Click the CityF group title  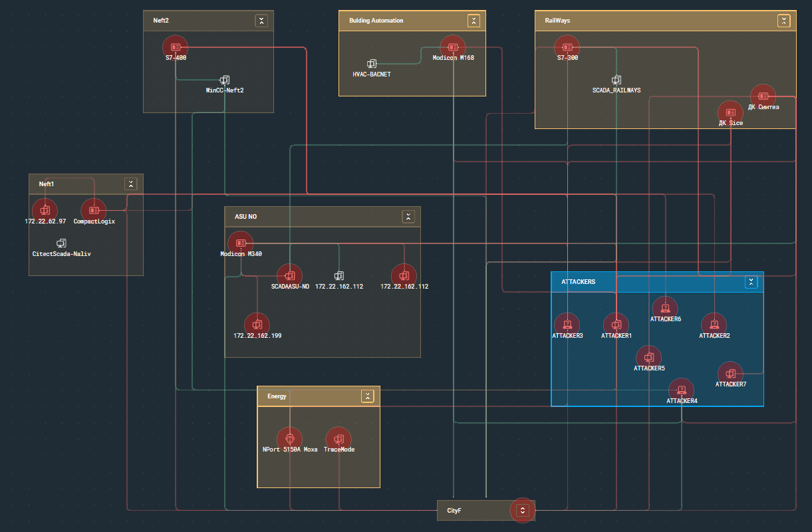(x=454, y=511)
